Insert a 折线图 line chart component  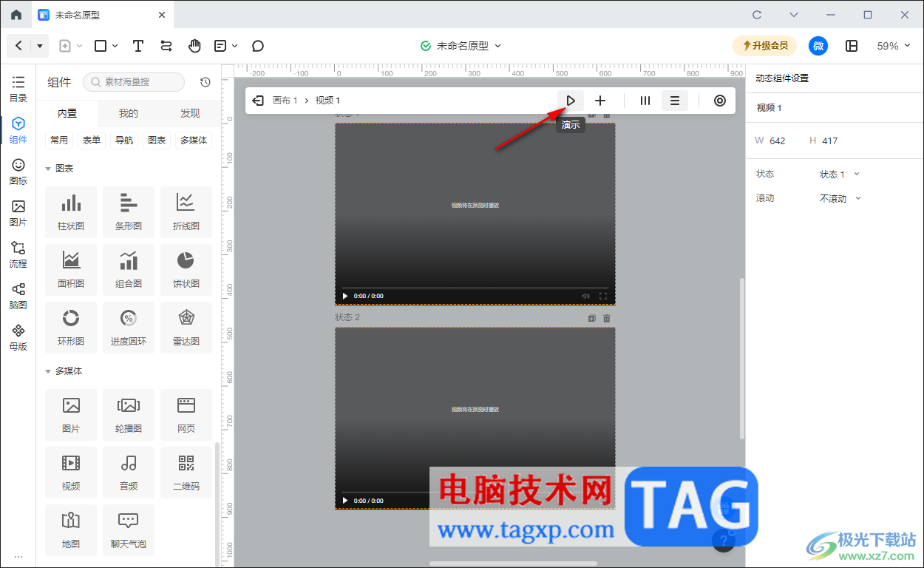pyautogui.click(x=186, y=212)
